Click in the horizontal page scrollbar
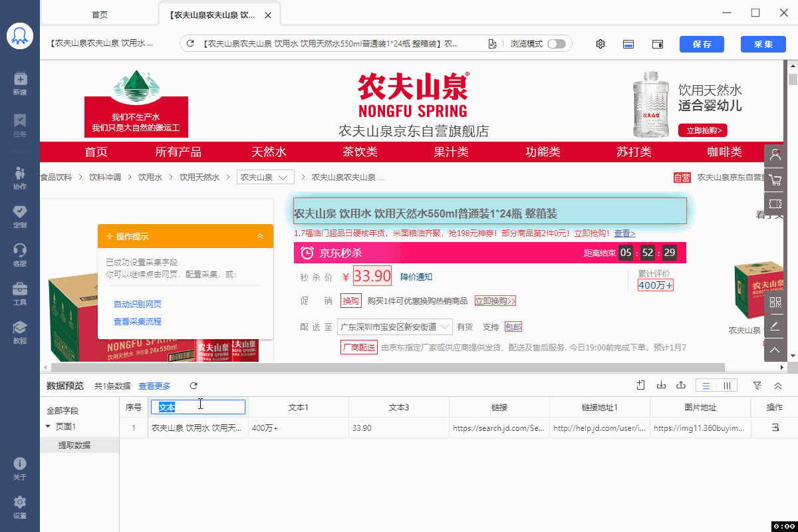 [x=388, y=367]
